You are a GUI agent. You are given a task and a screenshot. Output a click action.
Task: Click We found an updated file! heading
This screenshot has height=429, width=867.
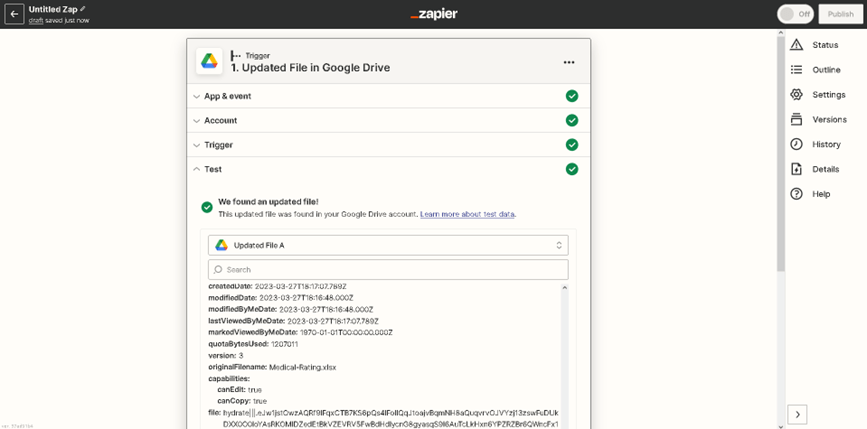[268, 202]
